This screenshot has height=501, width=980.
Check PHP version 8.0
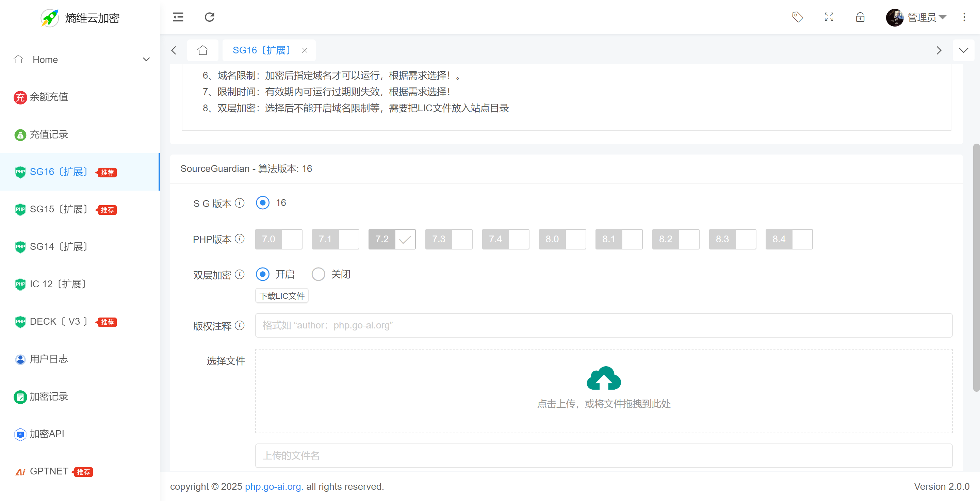562,239
